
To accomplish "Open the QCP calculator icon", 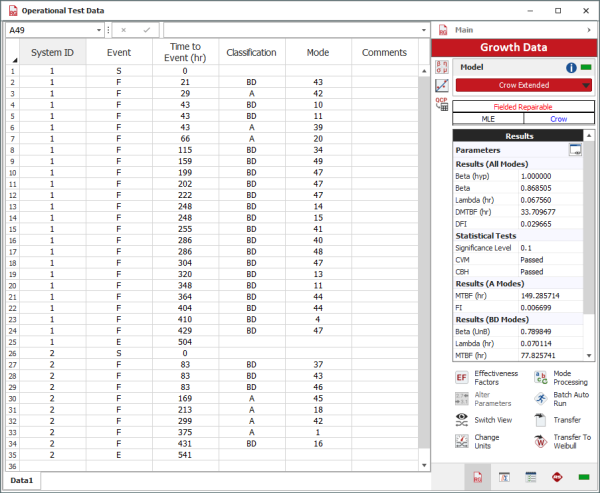I will click(x=442, y=104).
